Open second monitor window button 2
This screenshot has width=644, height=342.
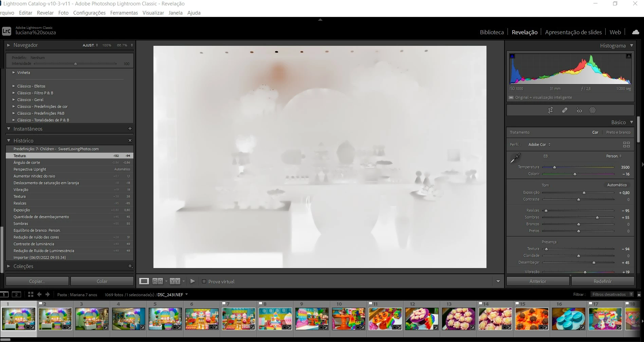[x=16, y=294]
